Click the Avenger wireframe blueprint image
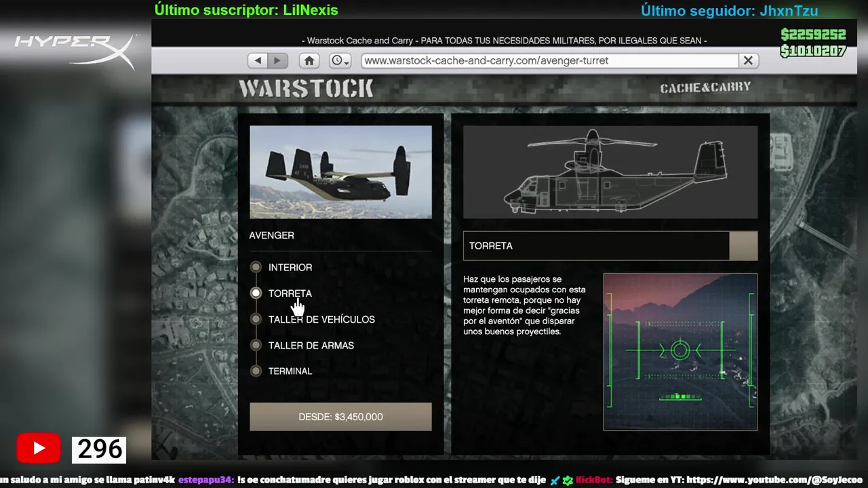This screenshot has width=868, height=488. coord(610,172)
